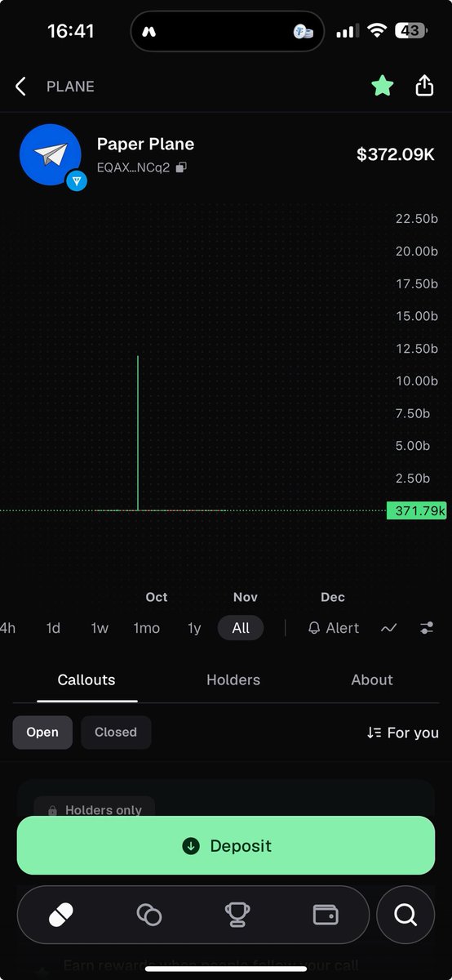Open the share sheet icon
This screenshot has height=980, width=452.
click(424, 85)
